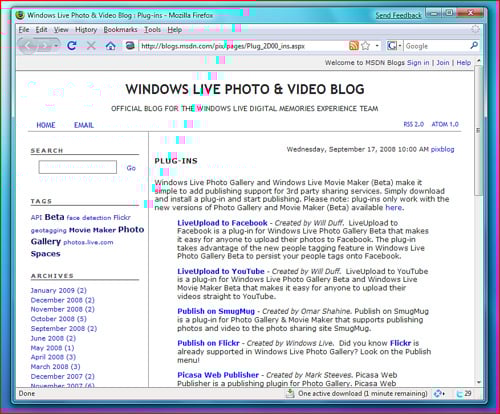
Task: Select the Spaces tag
Action: pos(46,254)
